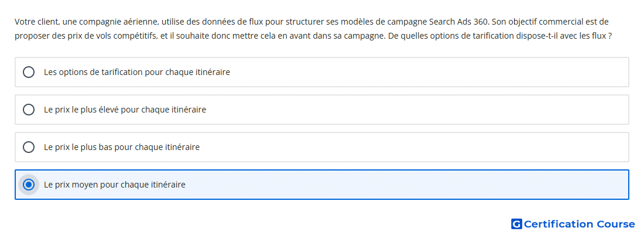
Task: Pick the "Le prix le plus bas" radio button
Action: point(29,147)
